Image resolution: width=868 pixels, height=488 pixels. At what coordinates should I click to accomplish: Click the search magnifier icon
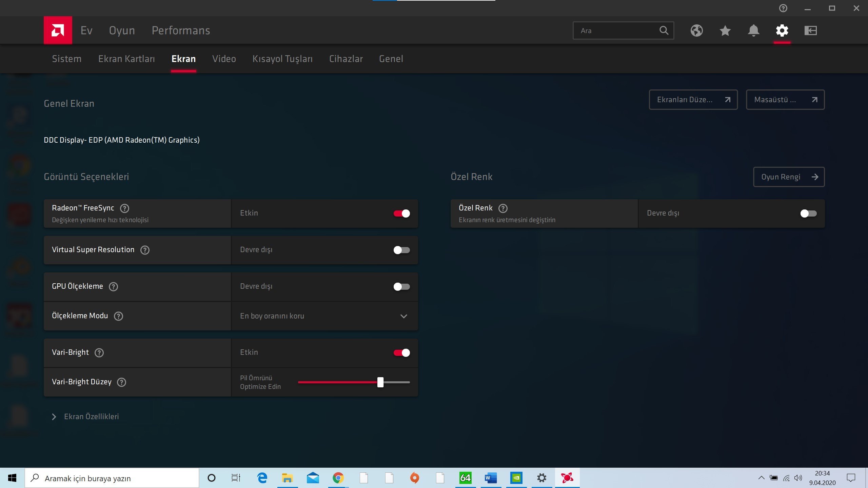[664, 30]
